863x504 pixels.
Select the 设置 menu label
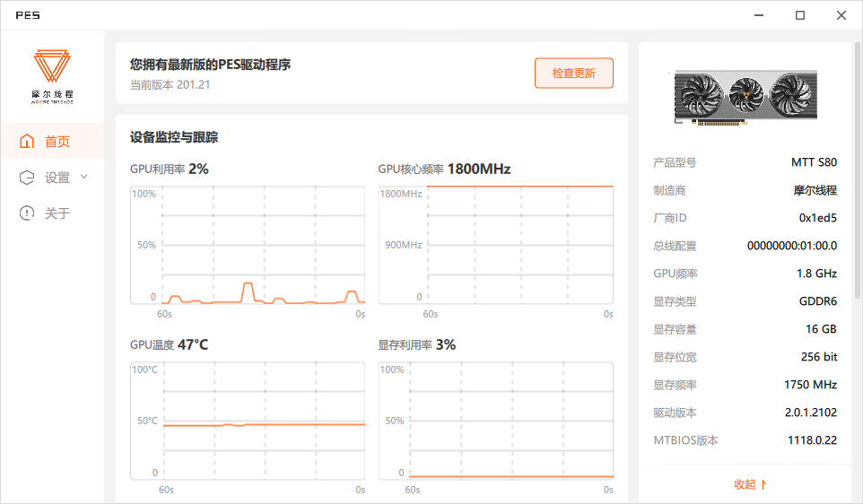click(x=57, y=178)
